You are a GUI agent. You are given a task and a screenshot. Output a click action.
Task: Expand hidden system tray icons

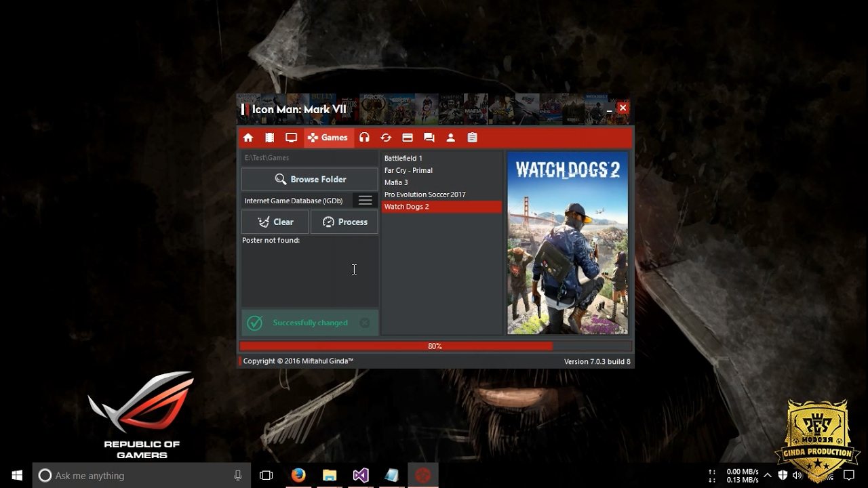[767, 476]
